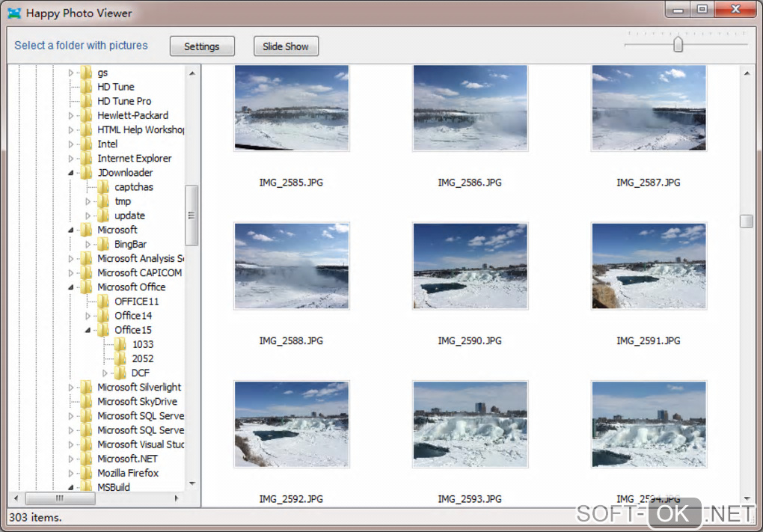Click the Microsoft CAPICOM folder icon
The width and height of the screenshot is (763, 532).
[87, 272]
